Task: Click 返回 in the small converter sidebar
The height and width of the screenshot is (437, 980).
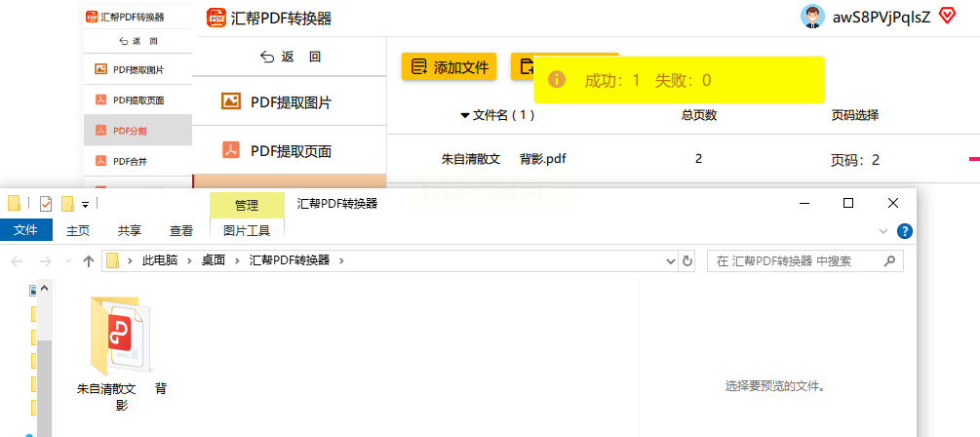Action: (x=138, y=41)
